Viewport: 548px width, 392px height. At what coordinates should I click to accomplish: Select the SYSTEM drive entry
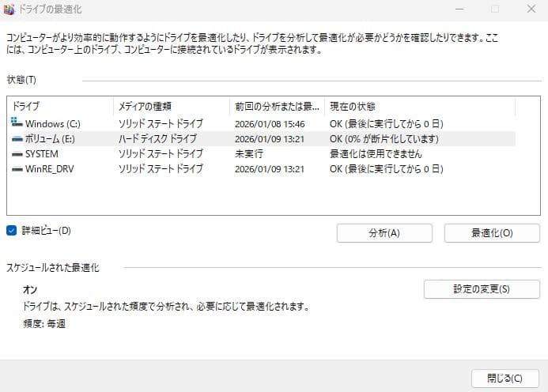42,154
